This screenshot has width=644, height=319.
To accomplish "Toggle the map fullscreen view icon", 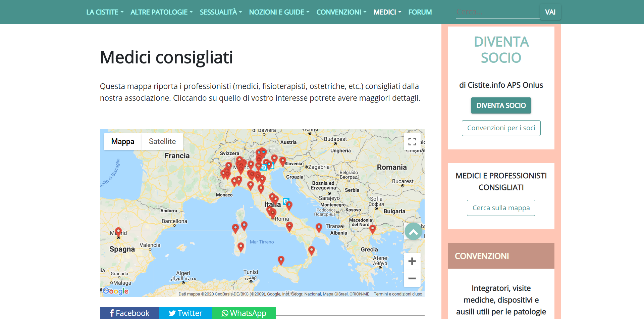I will click(412, 142).
